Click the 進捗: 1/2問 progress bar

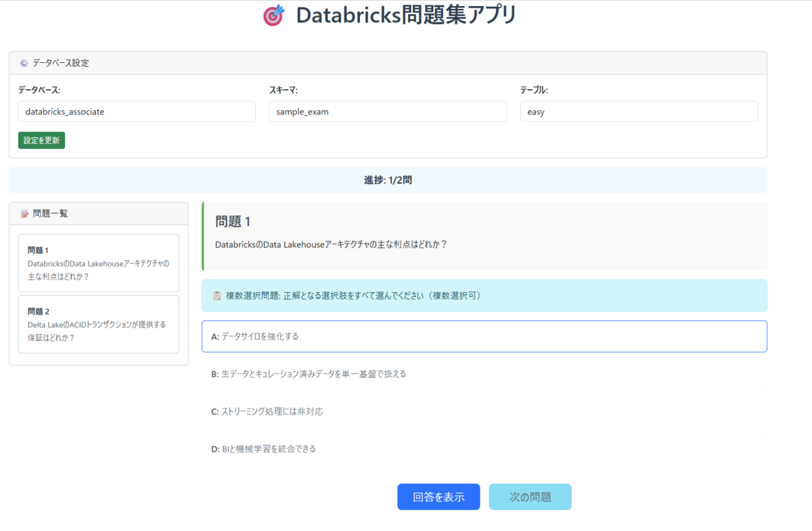(x=388, y=181)
